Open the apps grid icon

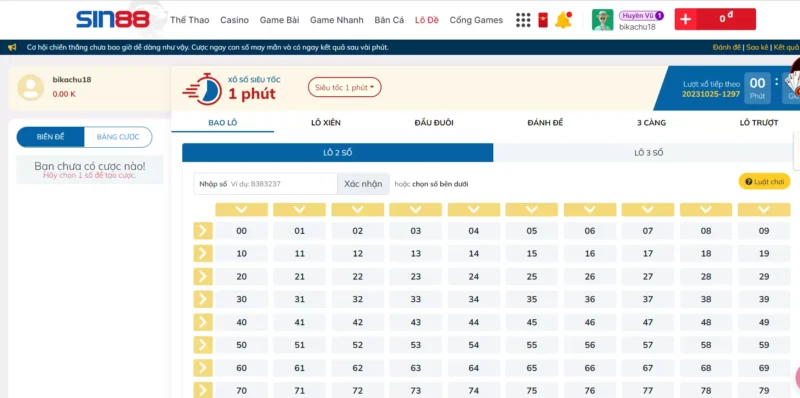coord(523,20)
